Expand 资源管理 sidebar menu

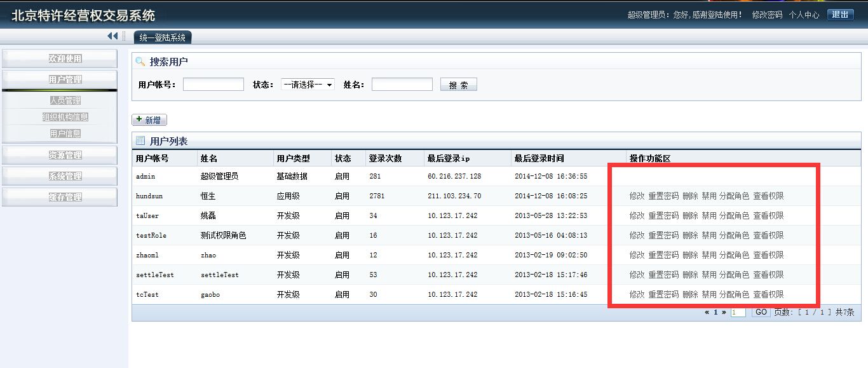point(60,155)
